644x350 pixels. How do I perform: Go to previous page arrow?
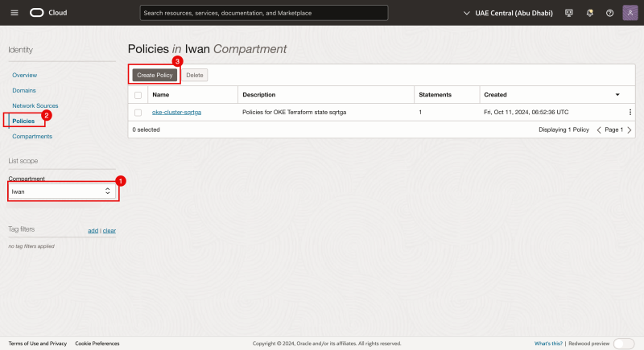[599, 130]
